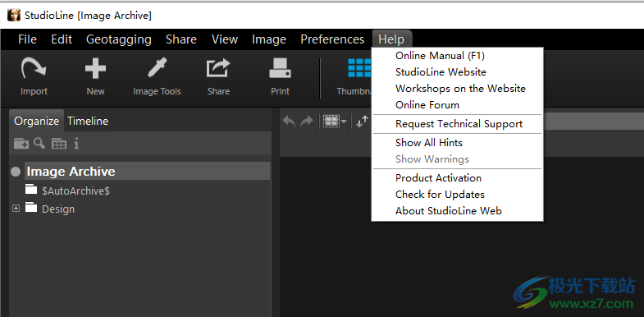Open Image Tools in the toolbar

[x=157, y=76]
